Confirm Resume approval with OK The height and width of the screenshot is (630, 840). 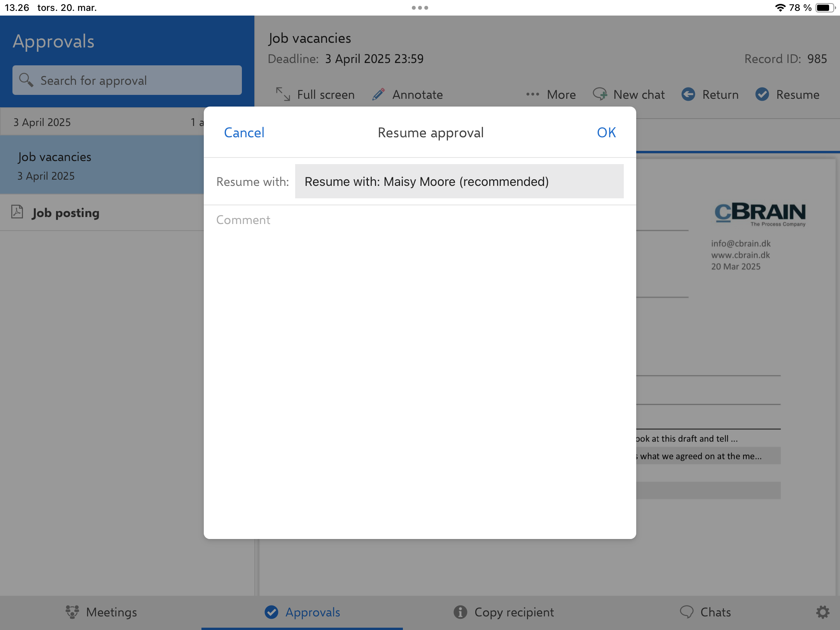tap(606, 133)
